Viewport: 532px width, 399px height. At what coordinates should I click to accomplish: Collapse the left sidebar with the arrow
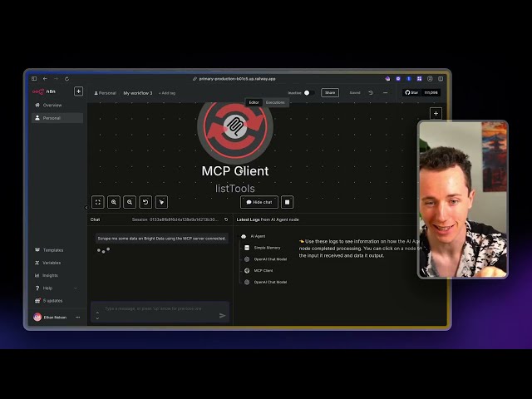click(86, 207)
